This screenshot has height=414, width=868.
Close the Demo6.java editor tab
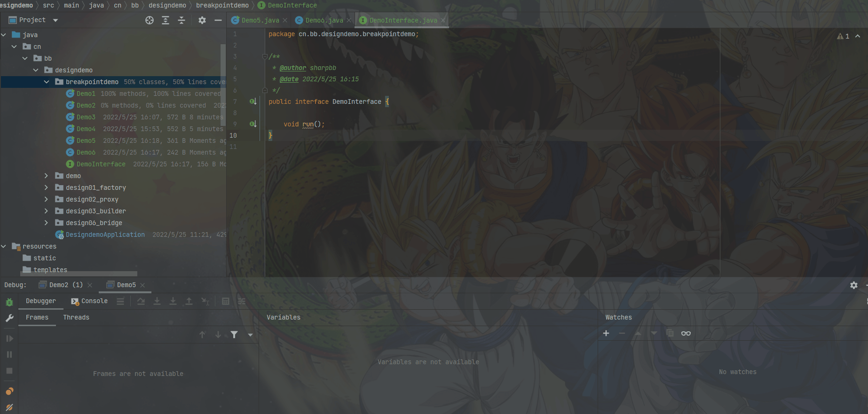[349, 20]
